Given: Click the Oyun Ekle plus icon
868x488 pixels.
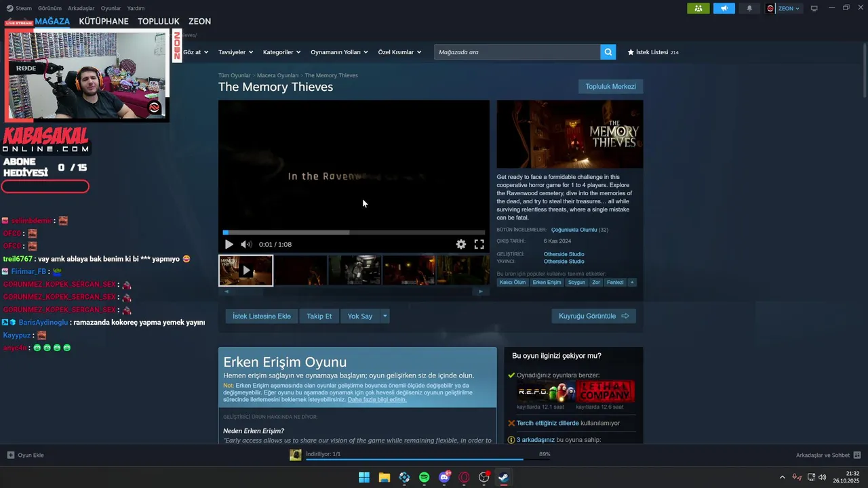Looking at the screenshot, I should (10, 455).
